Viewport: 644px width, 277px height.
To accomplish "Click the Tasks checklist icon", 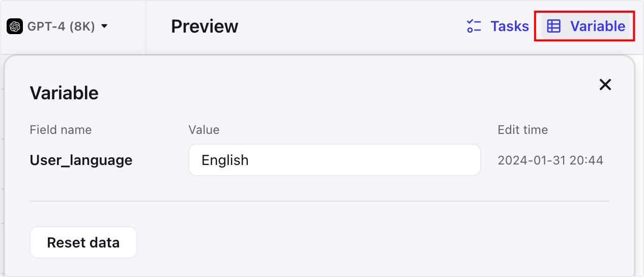I will [474, 26].
